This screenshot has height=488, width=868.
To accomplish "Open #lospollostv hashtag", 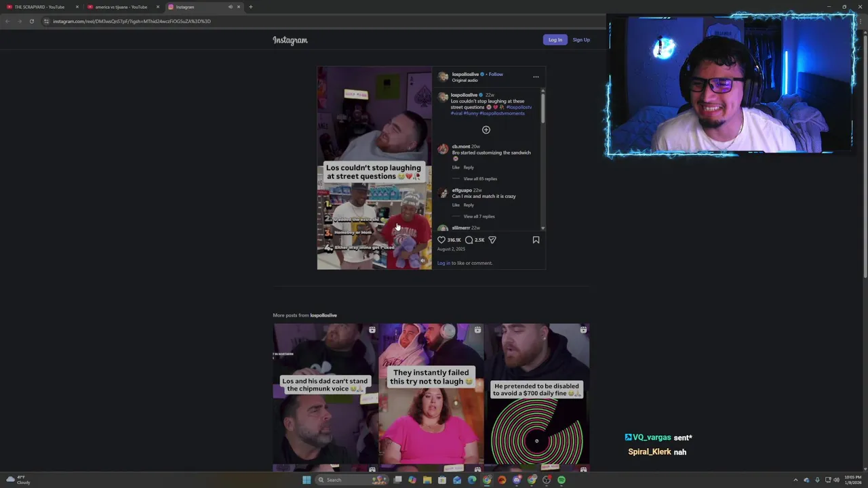I will coord(519,107).
